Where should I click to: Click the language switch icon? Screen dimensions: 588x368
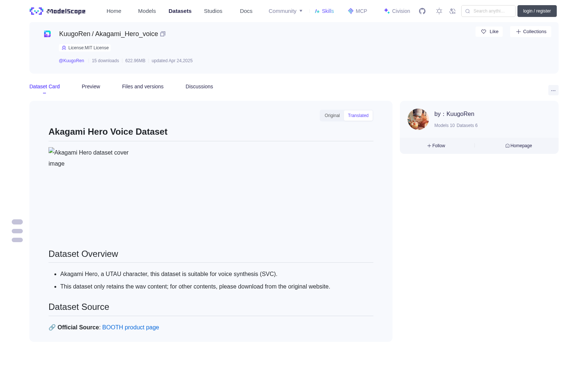click(x=452, y=11)
